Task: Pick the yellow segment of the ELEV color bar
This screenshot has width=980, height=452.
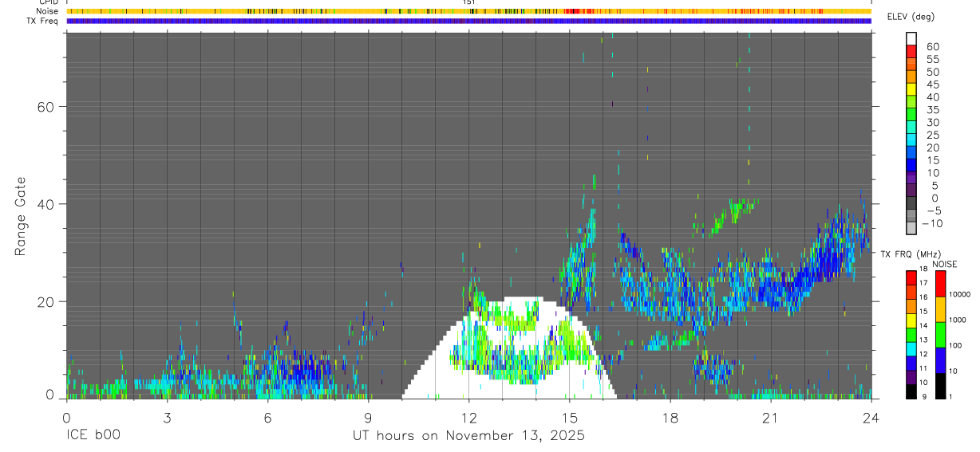Action: (912, 89)
